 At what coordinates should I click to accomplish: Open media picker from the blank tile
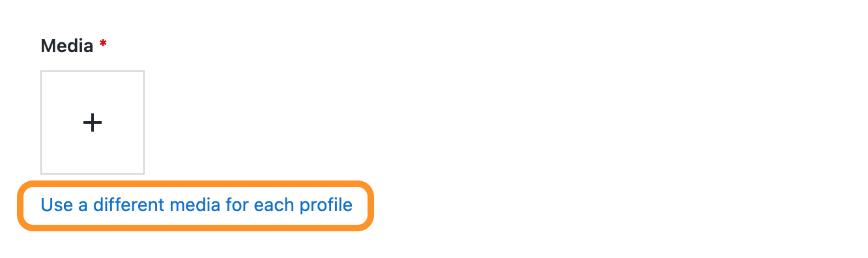[93, 122]
